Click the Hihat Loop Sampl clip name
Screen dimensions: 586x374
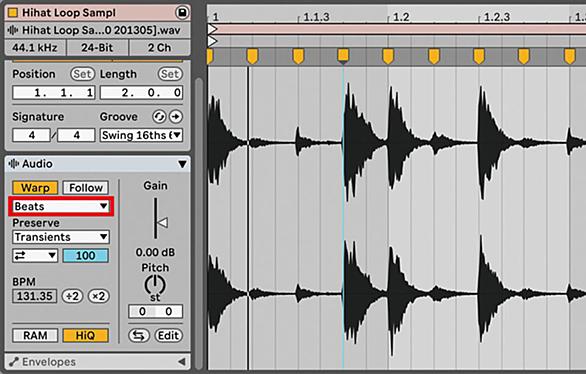point(69,13)
